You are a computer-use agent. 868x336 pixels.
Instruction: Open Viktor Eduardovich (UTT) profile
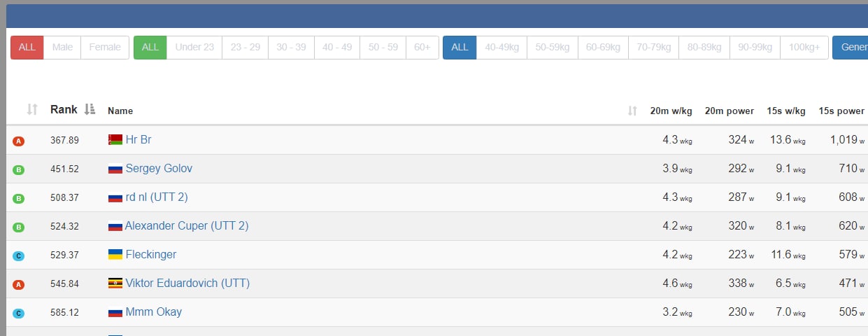[x=187, y=283]
